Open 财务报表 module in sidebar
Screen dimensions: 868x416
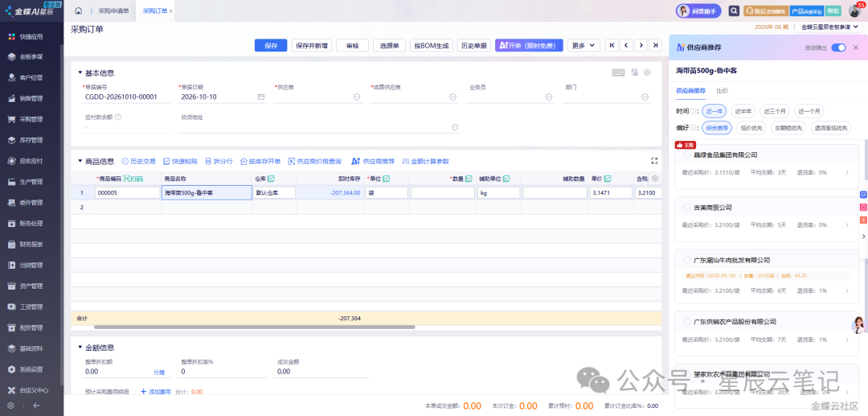click(31, 245)
